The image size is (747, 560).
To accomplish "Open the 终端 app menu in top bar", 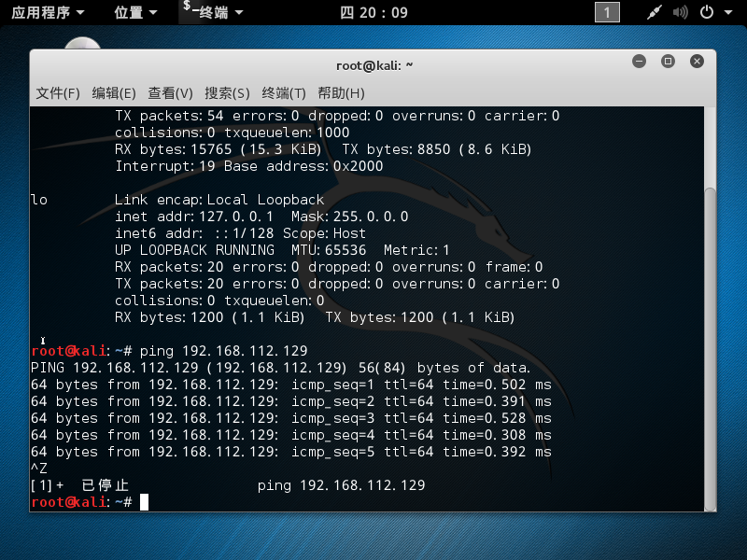I will 213,12.
